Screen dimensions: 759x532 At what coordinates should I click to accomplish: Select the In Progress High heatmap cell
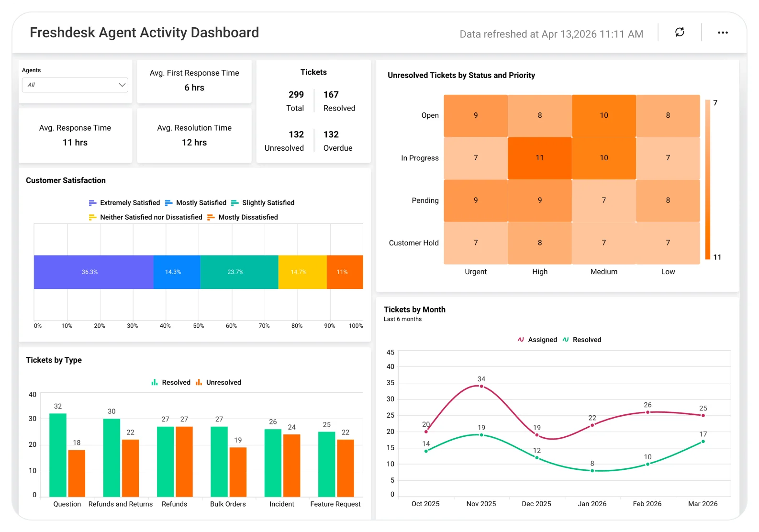pyautogui.click(x=540, y=158)
